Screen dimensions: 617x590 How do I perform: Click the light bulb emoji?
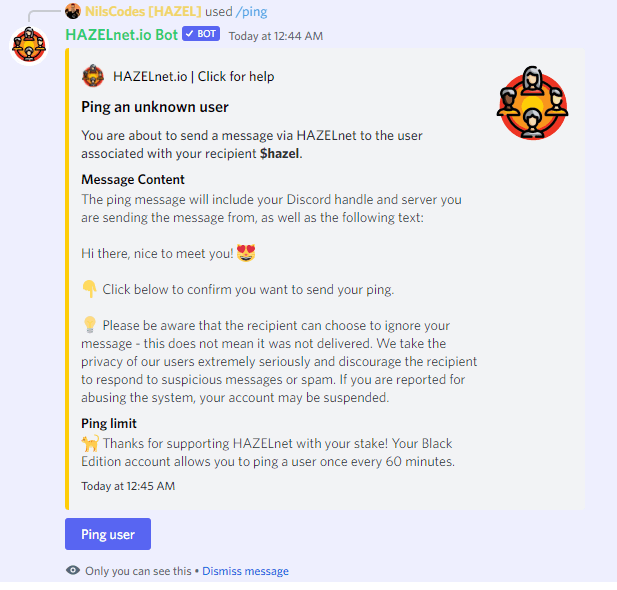coord(90,325)
